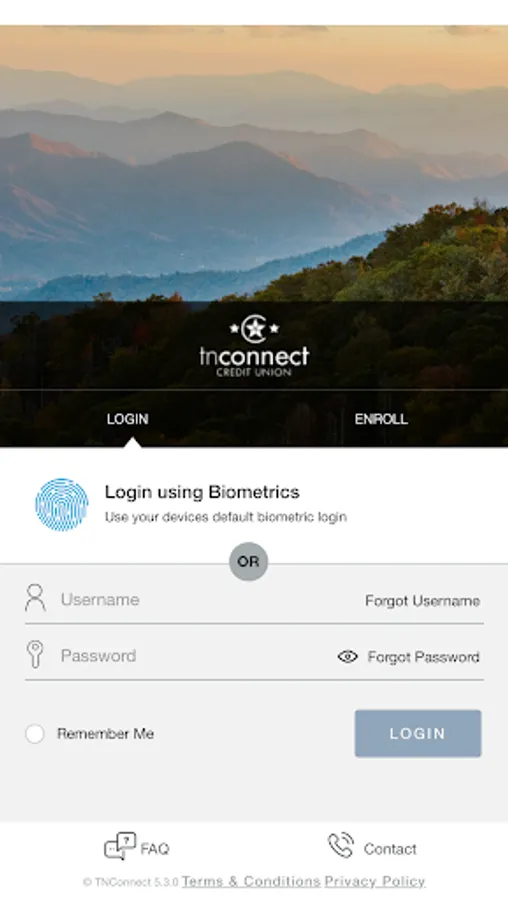Switch to the ENROLL tab
The image size is (508, 900).
[x=381, y=419]
